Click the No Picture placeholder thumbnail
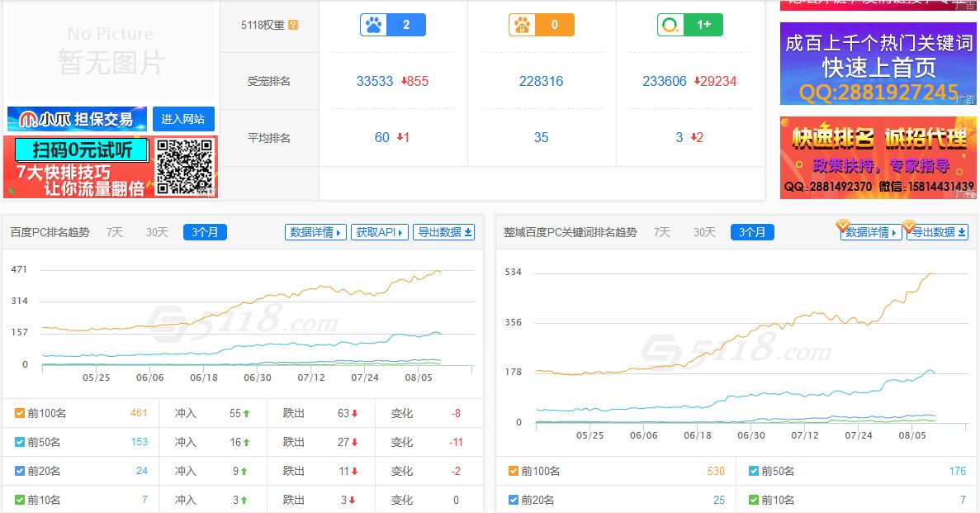980x513 pixels. point(111,52)
